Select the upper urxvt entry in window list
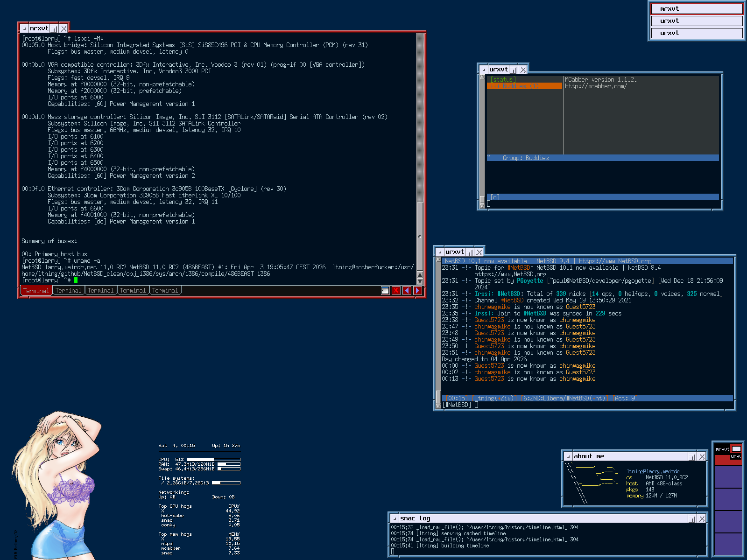 point(697,21)
